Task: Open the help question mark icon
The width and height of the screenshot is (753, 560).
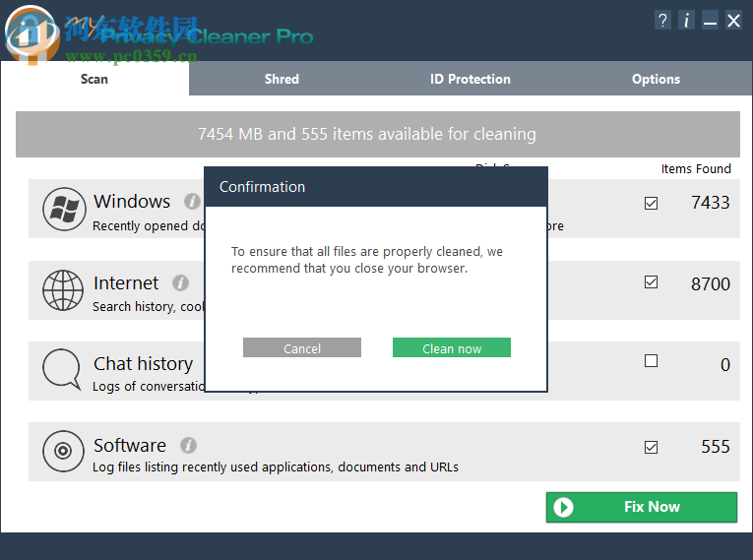Action: pyautogui.click(x=662, y=21)
